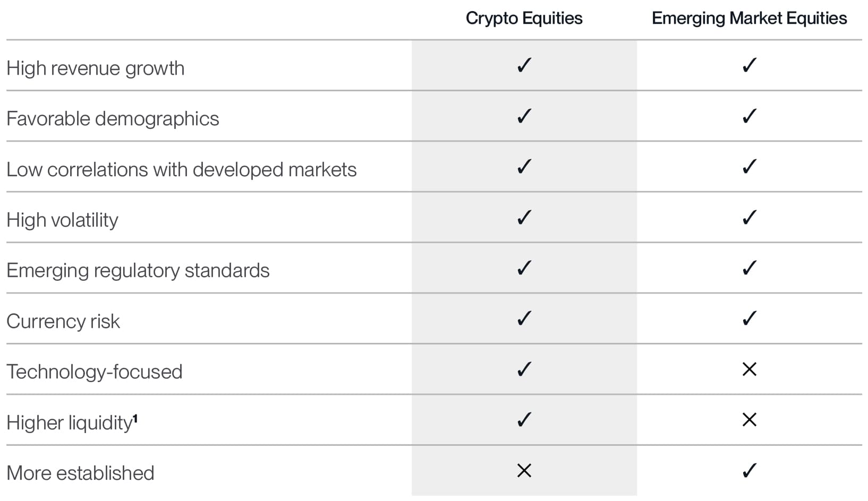Click the Emerging Market Equities column header

click(749, 19)
